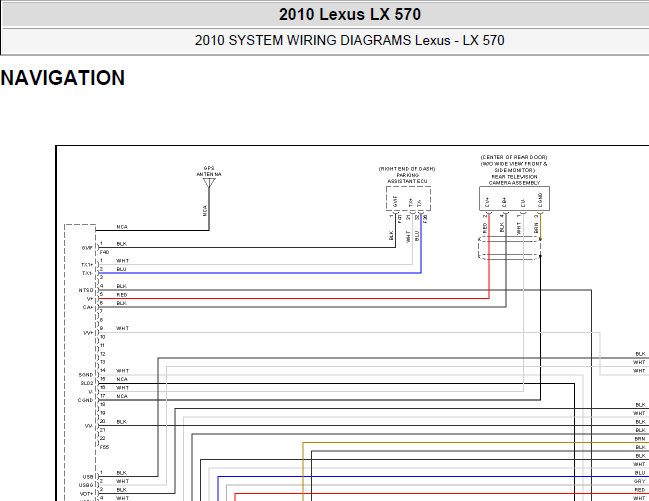Click the GVIF pin label on left connector
Viewport: 649px width, 501px height.
tap(87, 246)
